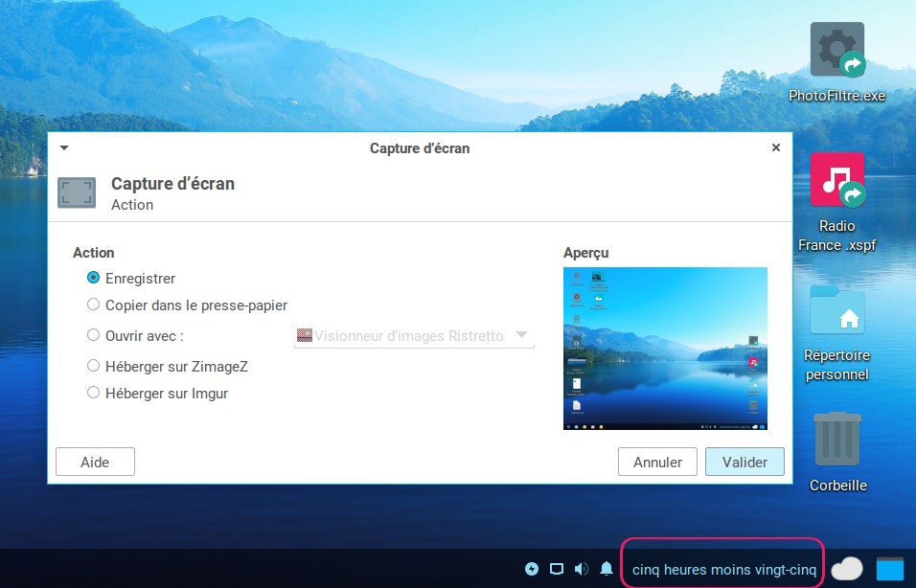This screenshot has height=588, width=916.
Task: Click the Aide button
Action: (95, 462)
